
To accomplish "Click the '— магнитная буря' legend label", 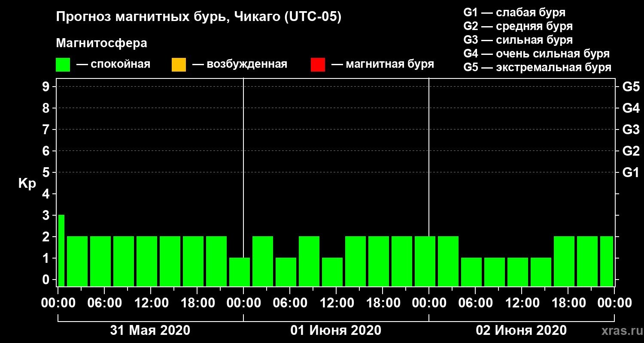I will click(x=383, y=65).
